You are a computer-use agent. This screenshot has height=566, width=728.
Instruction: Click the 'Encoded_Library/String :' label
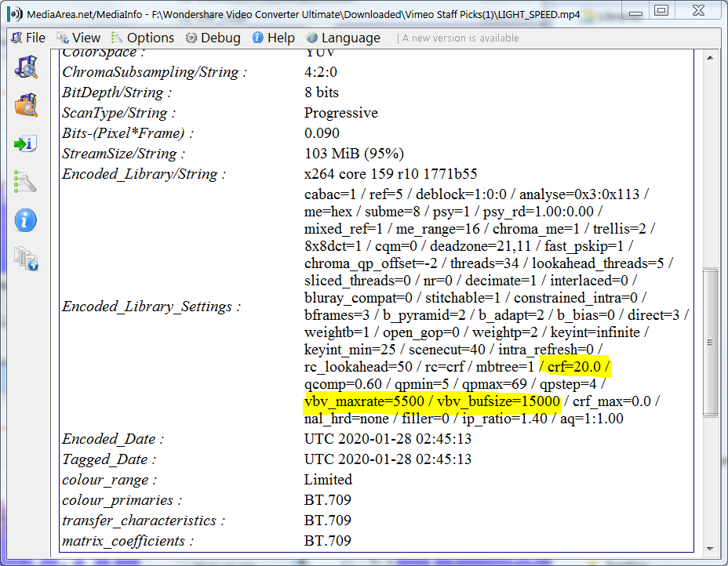(144, 174)
